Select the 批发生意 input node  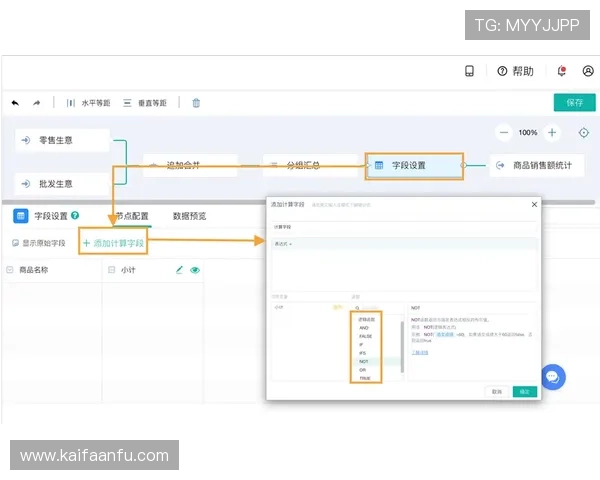62,184
